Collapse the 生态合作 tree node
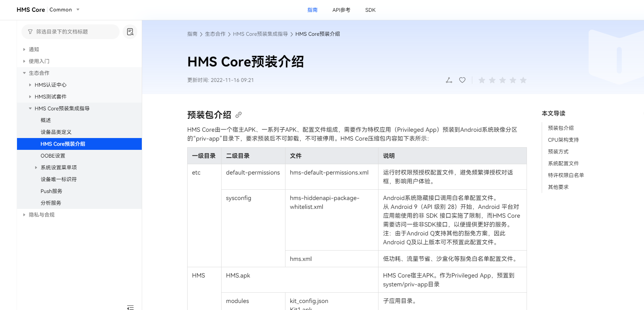Screen dimensions: 644x310 click(24, 73)
